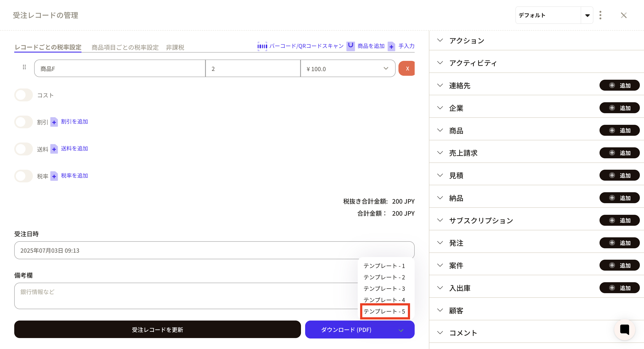Open the ¥100.0 price dropdown

[386, 69]
